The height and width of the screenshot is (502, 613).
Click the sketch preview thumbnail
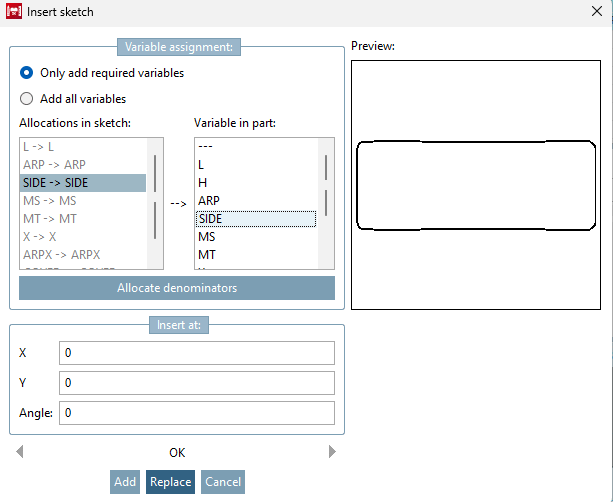[477, 185]
